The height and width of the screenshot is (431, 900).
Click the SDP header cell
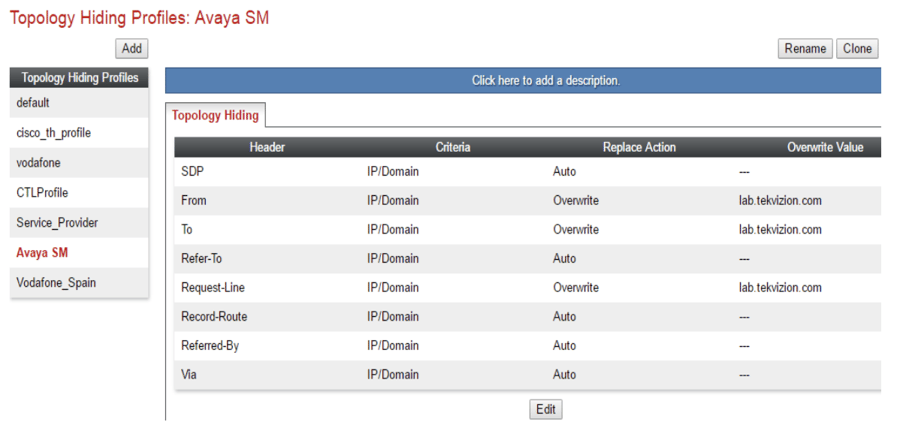click(192, 172)
